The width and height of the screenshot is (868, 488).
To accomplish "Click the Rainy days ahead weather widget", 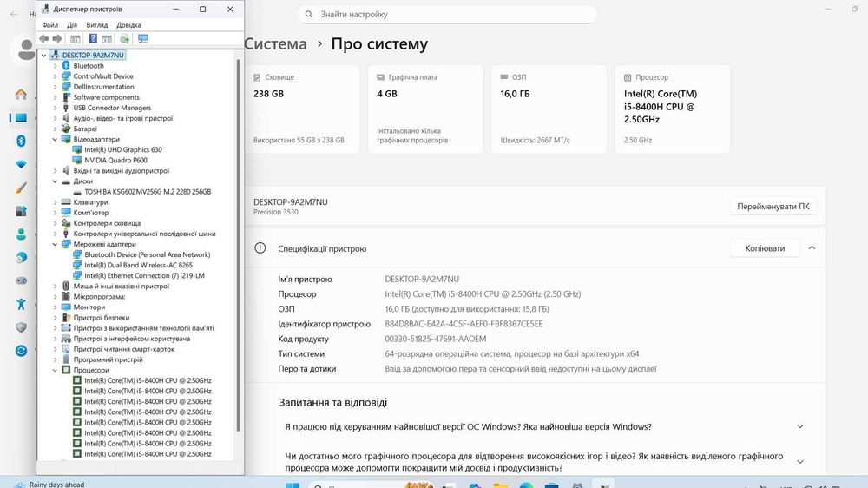I will click(x=49, y=485).
